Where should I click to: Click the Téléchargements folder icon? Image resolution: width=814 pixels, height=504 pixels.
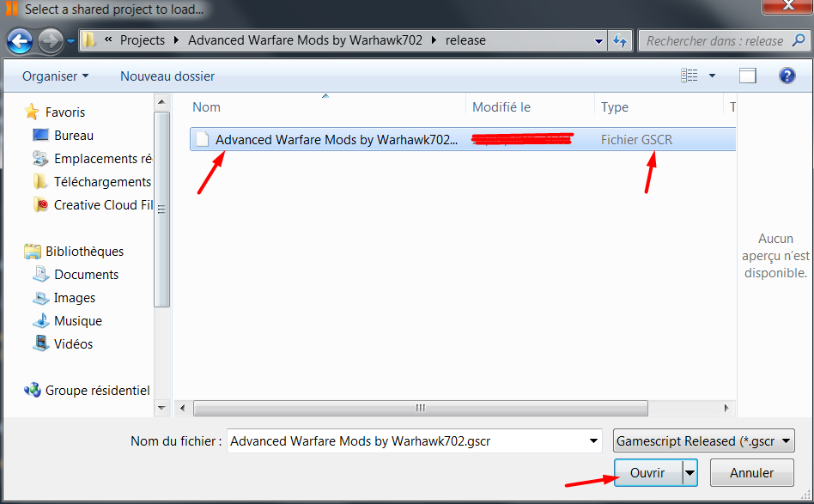point(40,181)
